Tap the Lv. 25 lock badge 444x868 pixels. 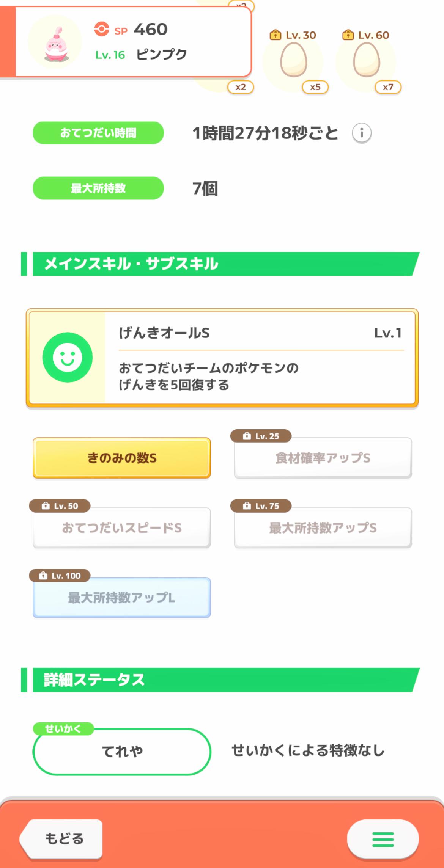click(261, 436)
